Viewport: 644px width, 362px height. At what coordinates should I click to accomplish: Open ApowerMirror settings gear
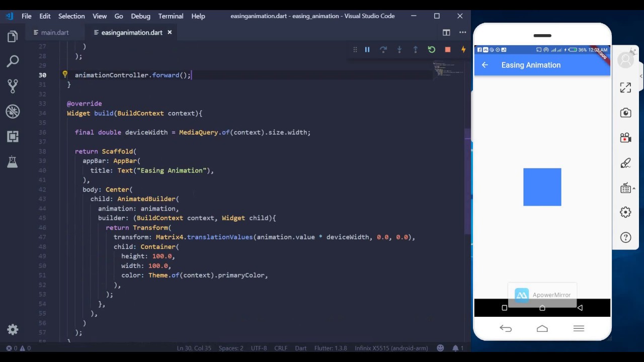625,213
